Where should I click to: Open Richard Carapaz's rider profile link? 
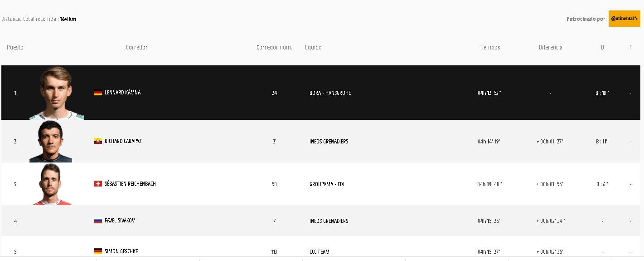coord(123,141)
